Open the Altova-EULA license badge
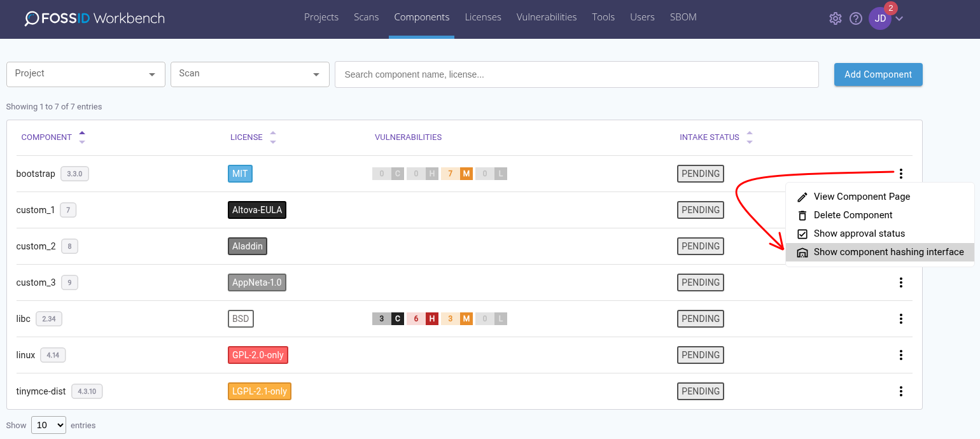The image size is (980, 439). point(257,210)
